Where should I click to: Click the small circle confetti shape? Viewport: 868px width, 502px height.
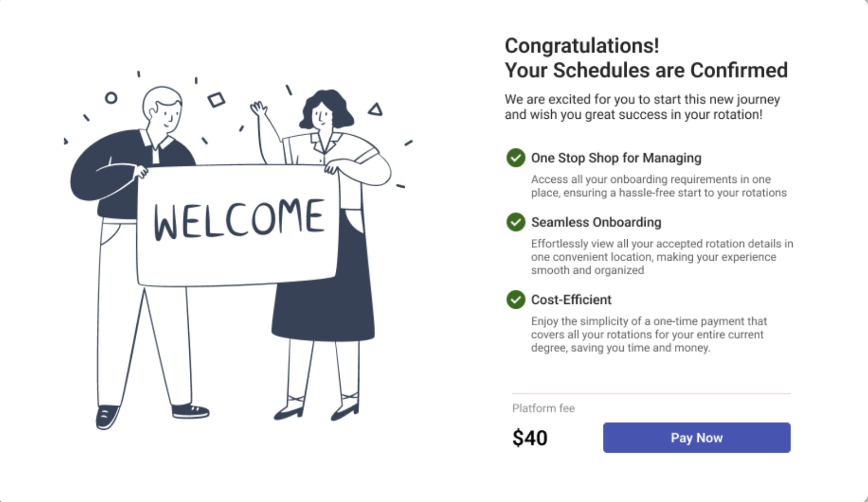(x=111, y=98)
